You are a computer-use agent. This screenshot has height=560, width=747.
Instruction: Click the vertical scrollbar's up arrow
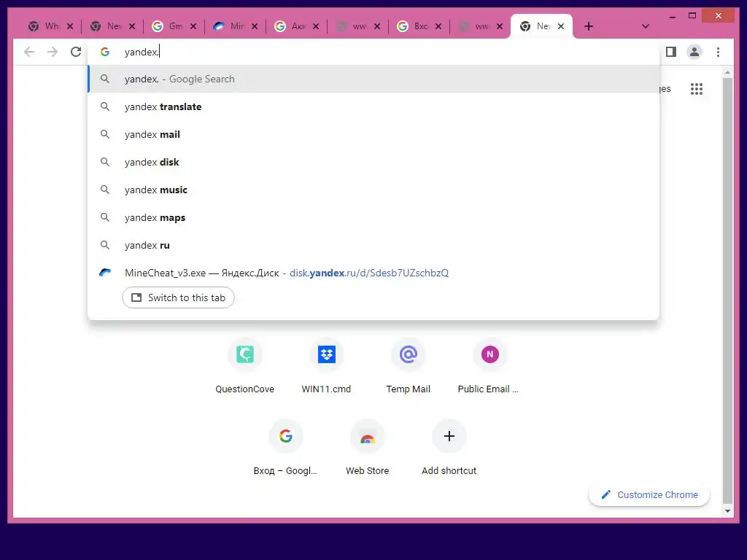click(x=727, y=72)
